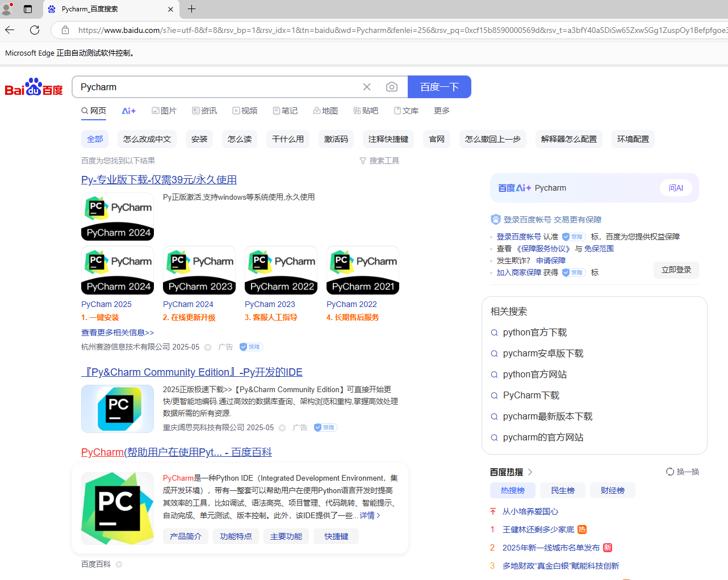
Task: Select the 怎么改成中文 filter chip
Action: click(x=147, y=139)
